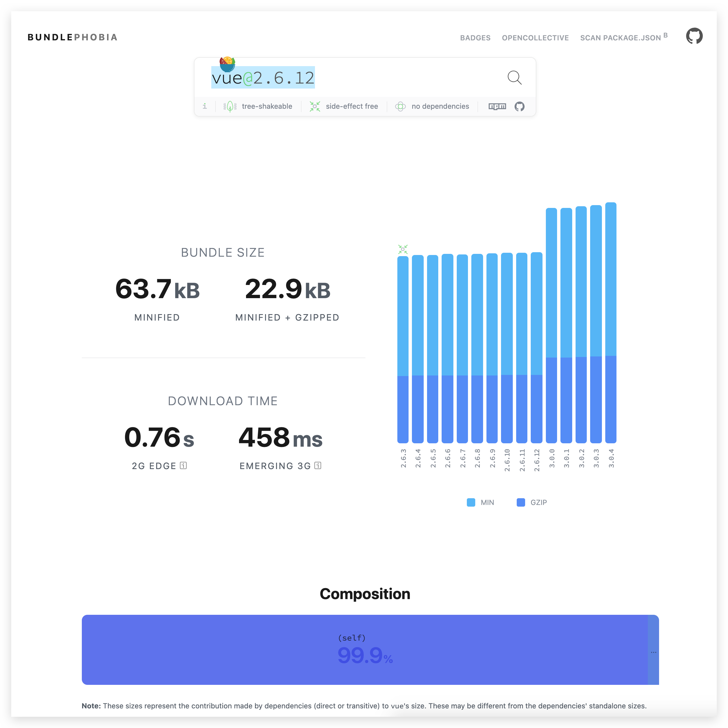Screen dimensions: 728x728
Task: Click the info 'i' icon in package bar
Action: click(205, 106)
